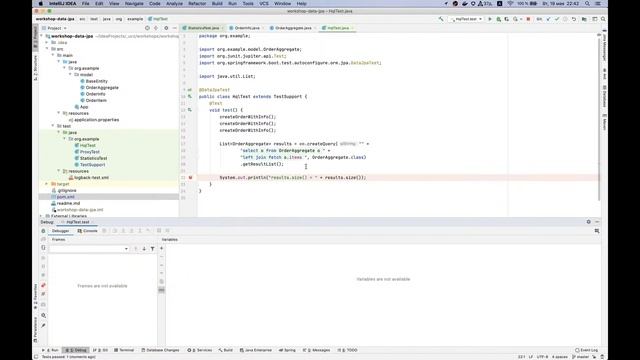The height and width of the screenshot is (360, 640).
Task: Expand the .idea folder
Action: point(47,42)
